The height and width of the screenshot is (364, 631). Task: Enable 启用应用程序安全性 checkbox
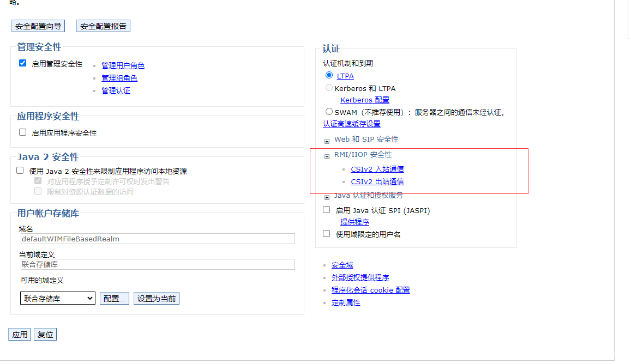pos(23,132)
